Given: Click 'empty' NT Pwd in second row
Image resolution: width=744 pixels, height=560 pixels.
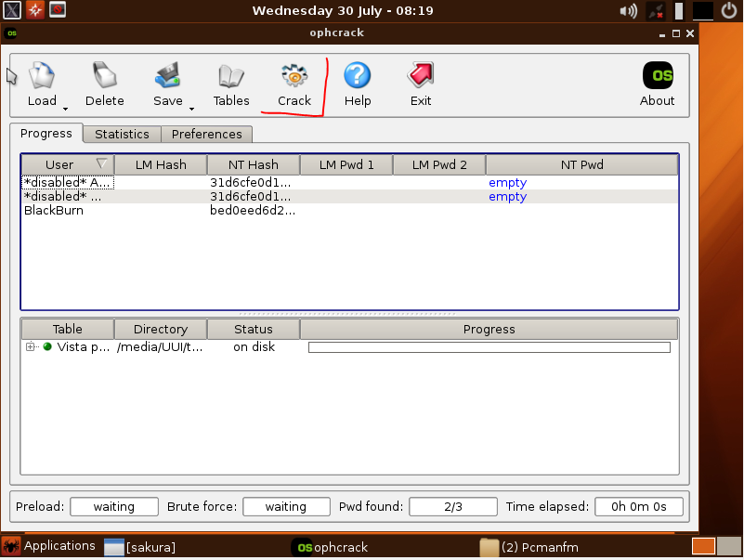Looking at the screenshot, I should click(x=508, y=197).
